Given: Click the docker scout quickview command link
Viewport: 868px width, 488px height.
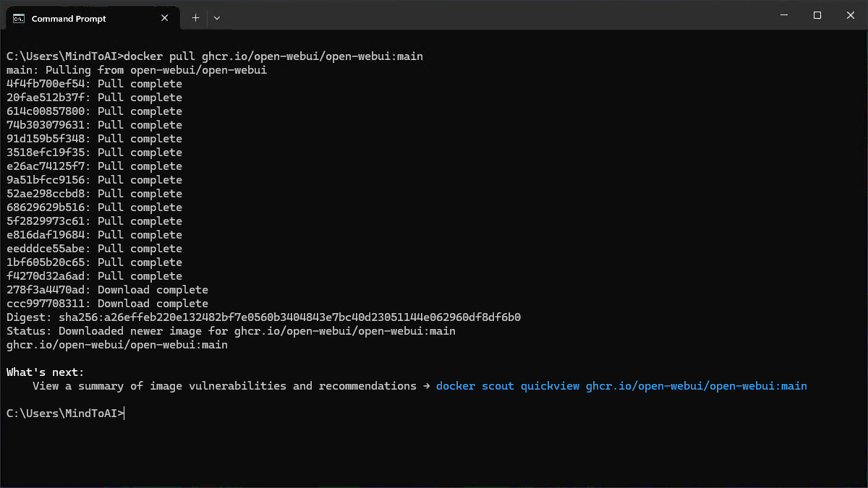Looking at the screenshot, I should (621, 386).
